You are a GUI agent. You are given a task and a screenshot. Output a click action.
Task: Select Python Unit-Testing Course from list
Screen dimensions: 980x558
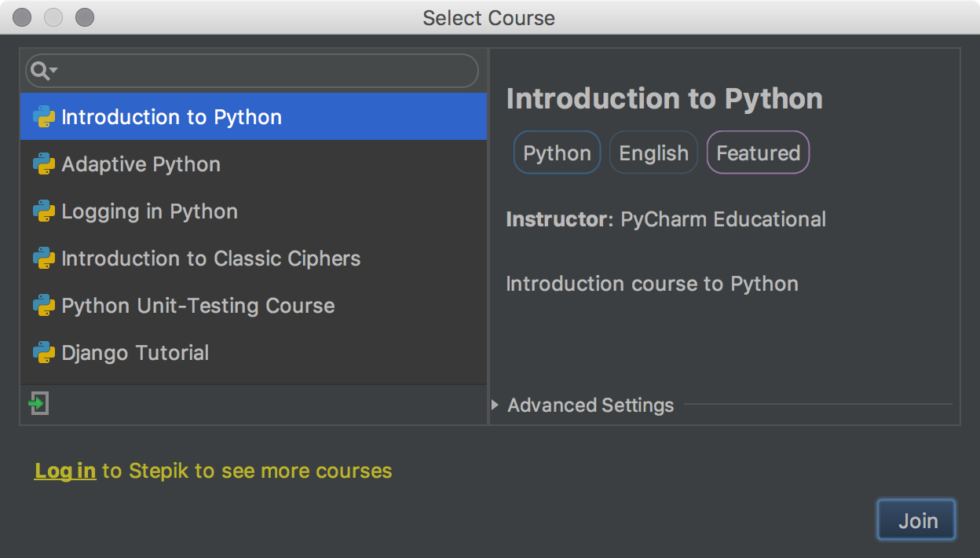254,306
